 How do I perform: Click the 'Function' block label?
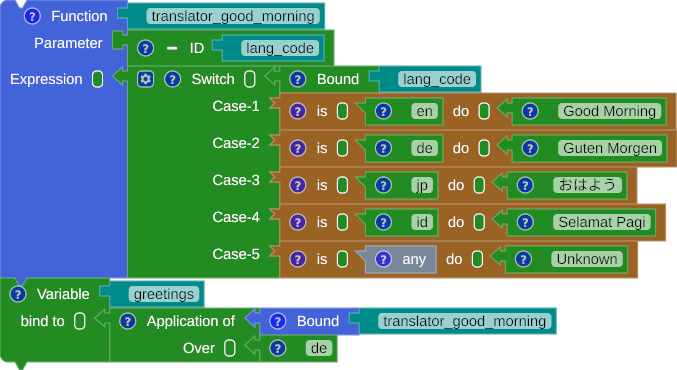[79, 16]
